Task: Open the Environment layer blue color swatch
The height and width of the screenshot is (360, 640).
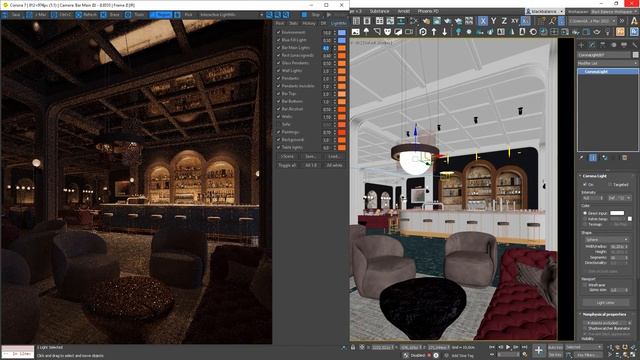Action: (342, 32)
